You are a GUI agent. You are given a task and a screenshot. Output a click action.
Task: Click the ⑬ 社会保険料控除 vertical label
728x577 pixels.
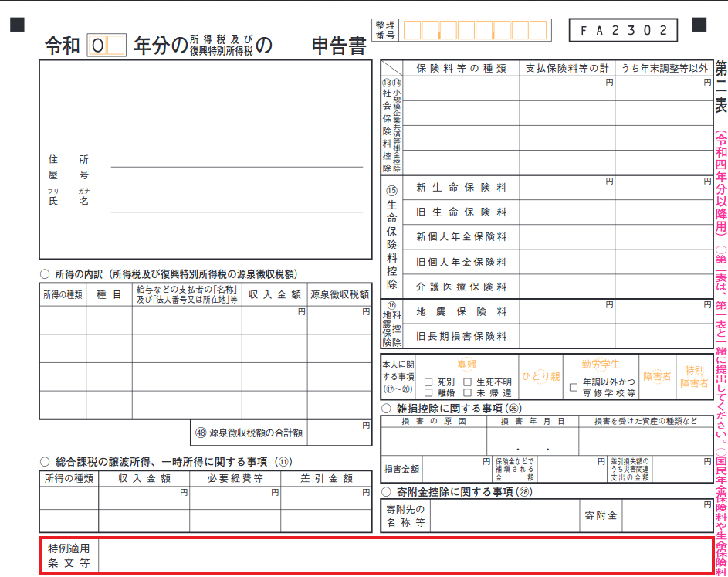click(387, 125)
